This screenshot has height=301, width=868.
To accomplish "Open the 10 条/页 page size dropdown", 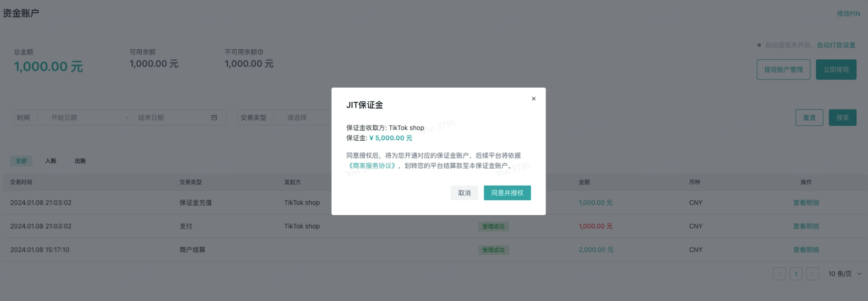I will coord(844,274).
